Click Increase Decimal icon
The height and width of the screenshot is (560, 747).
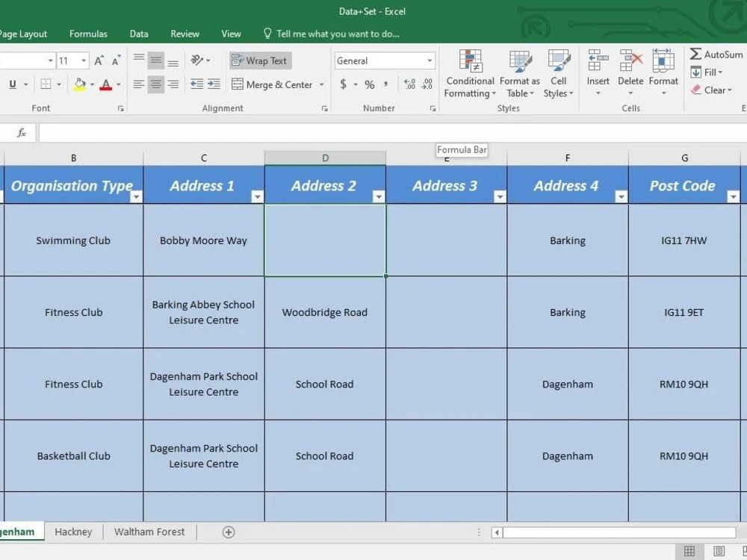tap(409, 84)
